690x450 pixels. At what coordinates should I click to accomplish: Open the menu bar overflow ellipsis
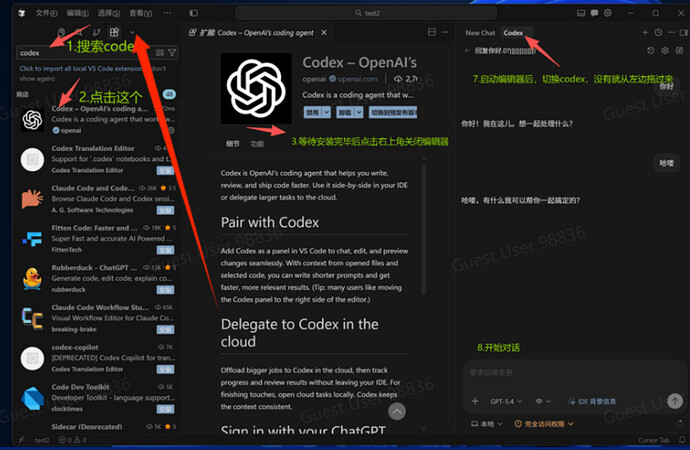pyautogui.click(x=167, y=13)
